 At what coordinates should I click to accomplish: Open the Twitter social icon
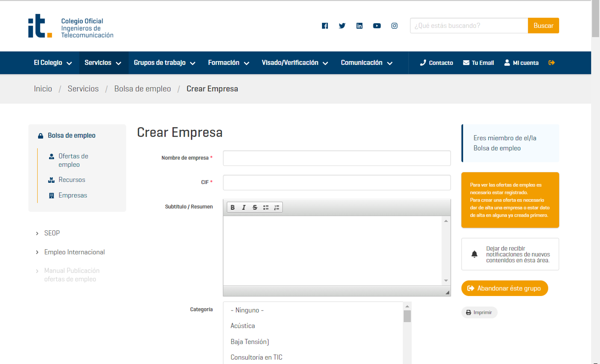(x=342, y=26)
